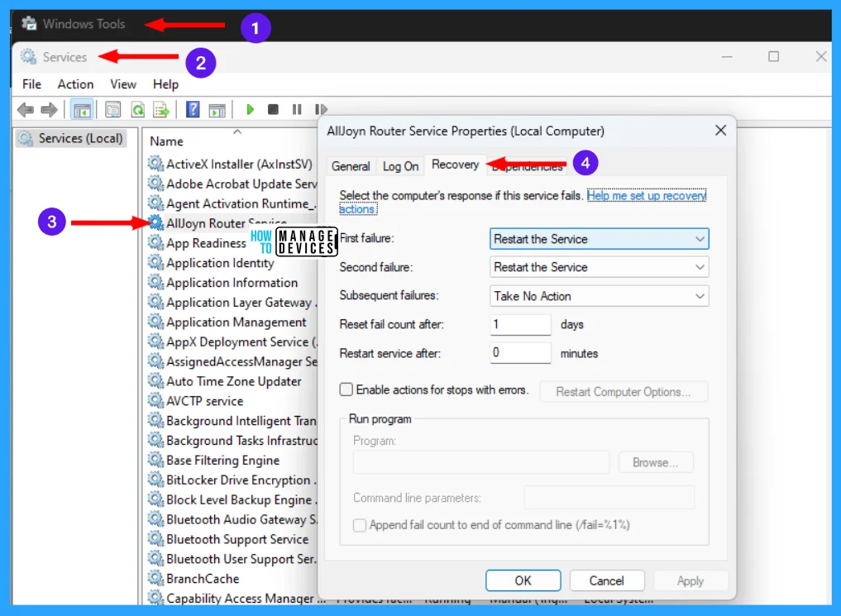Click the Forward arrow in Services toolbar
Image resolution: width=841 pixels, height=616 pixels.
pyautogui.click(x=49, y=110)
